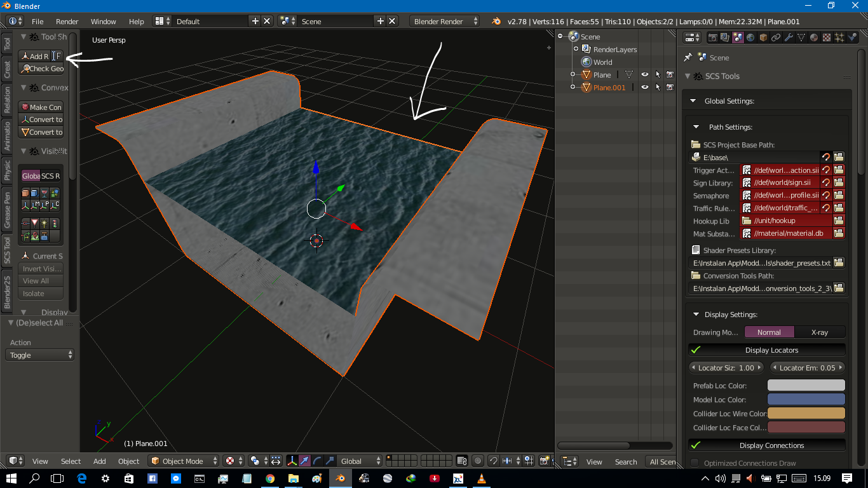Select the World properties globe icon

750,37
